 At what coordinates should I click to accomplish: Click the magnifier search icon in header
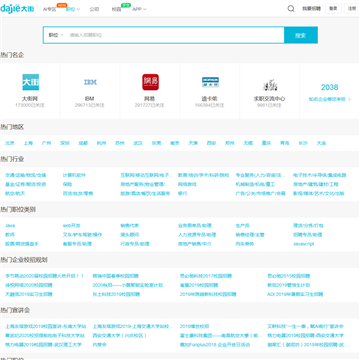[291, 9]
